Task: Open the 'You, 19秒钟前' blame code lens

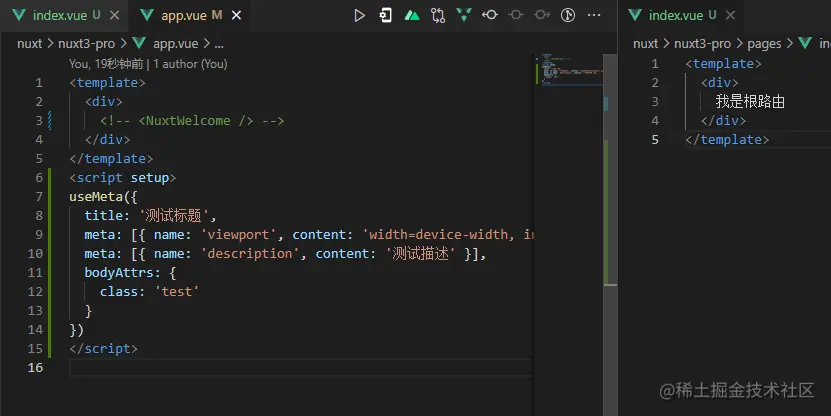Action: [106, 64]
